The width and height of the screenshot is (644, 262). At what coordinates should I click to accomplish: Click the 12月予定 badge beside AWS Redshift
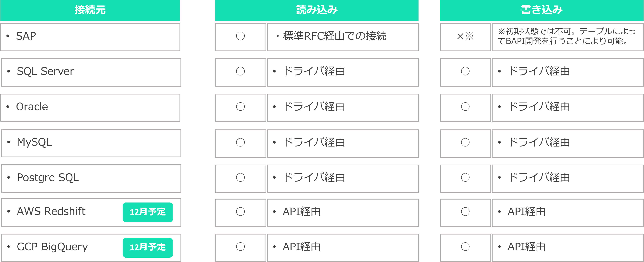pyautogui.click(x=147, y=212)
